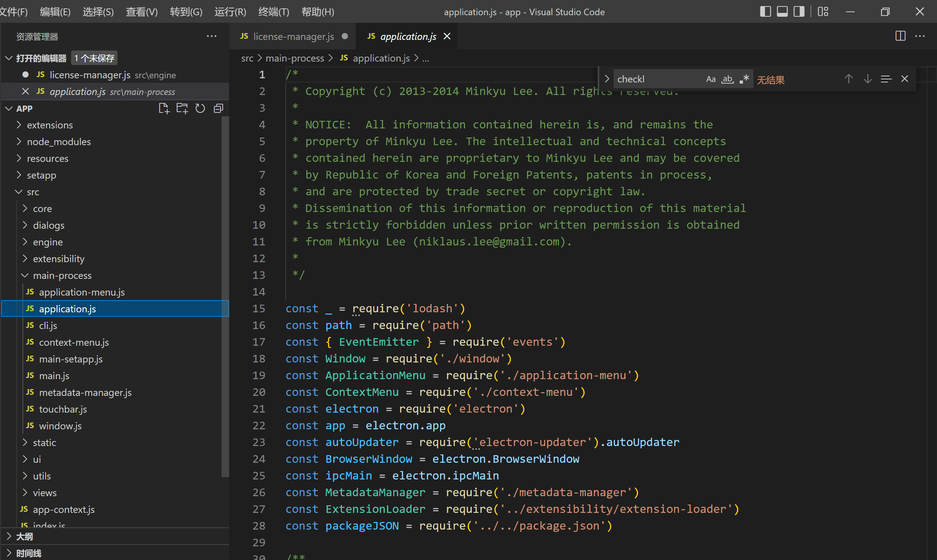Open editor more actions ellipsis menu
Image resolution: width=937 pixels, height=560 pixels.
pos(920,36)
